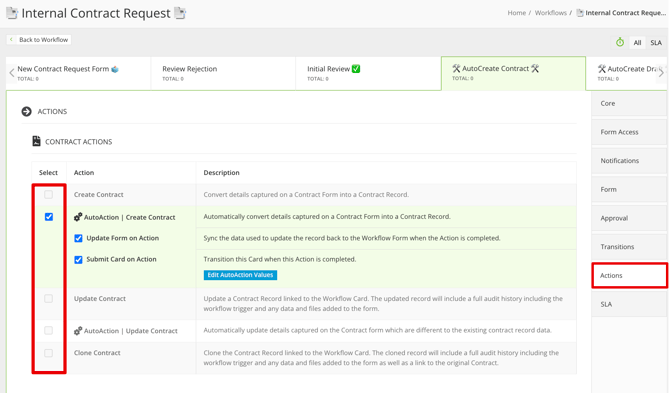This screenshot has height=393, width=670.
Task: Click the Select column header
Action: point(48,173)
